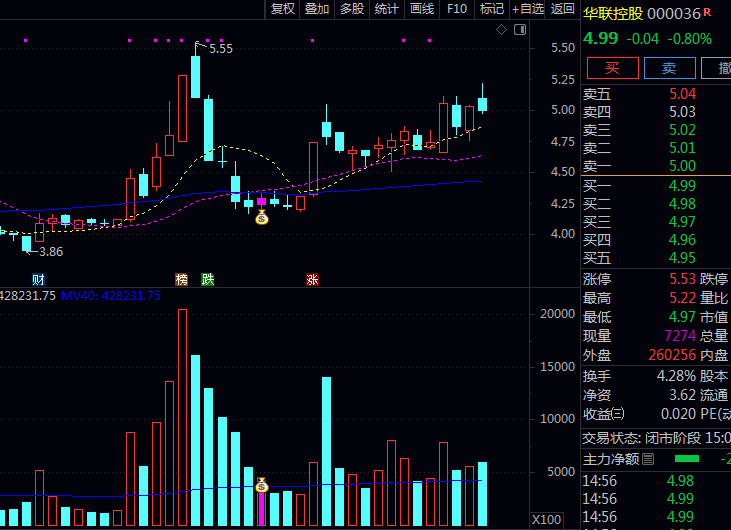This screenshot has width=731, height=530.
Task: Open the F10 company info tab
Action: (457, 9)
